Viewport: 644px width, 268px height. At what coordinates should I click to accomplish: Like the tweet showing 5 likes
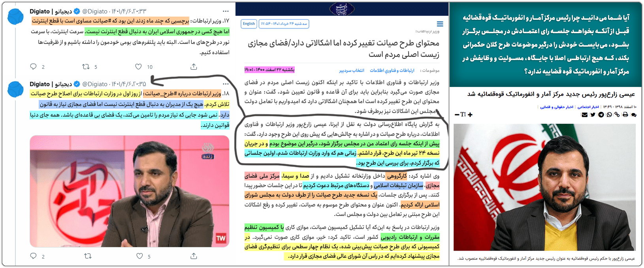pyautogui.click(x=139, y=256)
